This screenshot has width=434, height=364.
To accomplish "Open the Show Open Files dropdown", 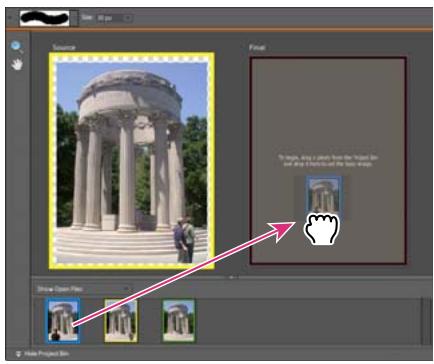I will [83, 289].
